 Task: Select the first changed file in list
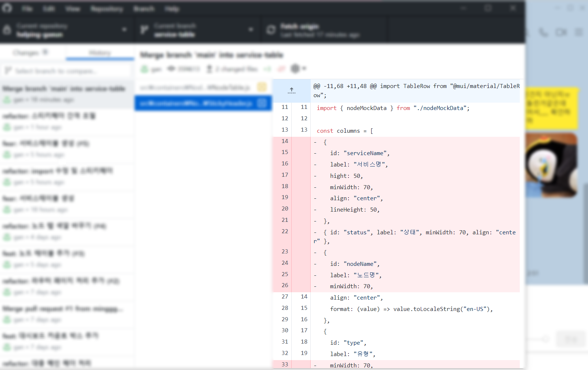pos(203,87)
